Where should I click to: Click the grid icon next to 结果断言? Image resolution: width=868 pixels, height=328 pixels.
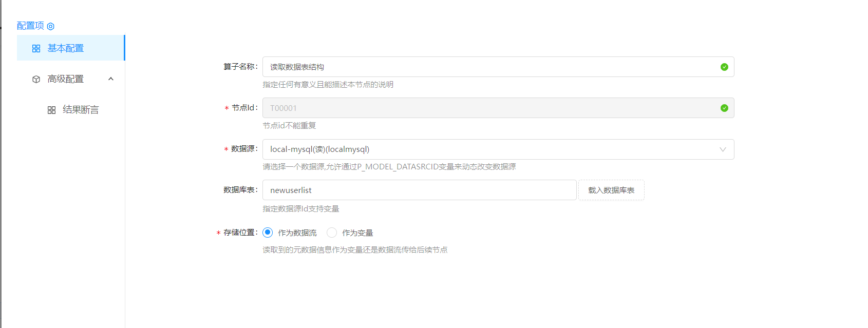(51, 110)
